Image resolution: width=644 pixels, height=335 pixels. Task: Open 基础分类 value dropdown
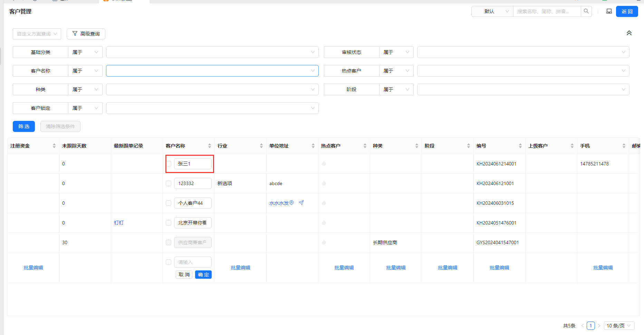212,52
